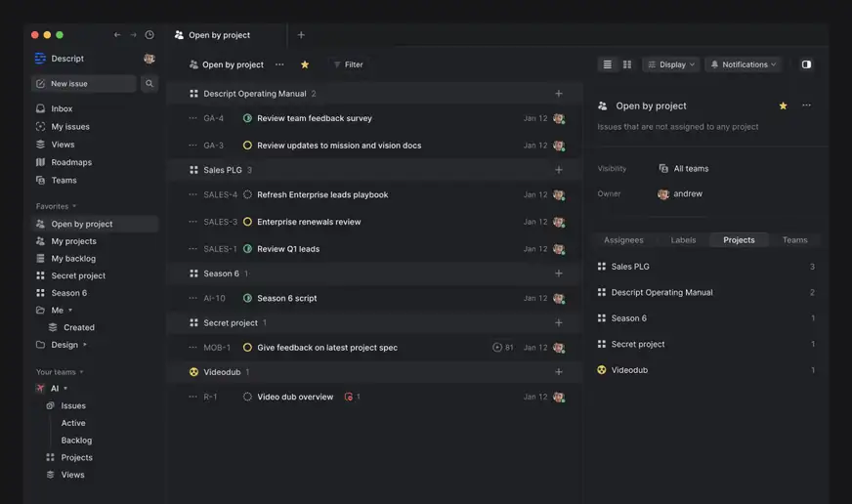The width and height of the screenshot is (852, 504).
Task: Go to Inbox
Action: click(55, 108)
